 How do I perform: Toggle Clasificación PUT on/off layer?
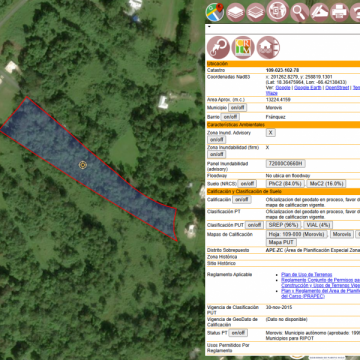pyautogui.click(x=254, y=225)
